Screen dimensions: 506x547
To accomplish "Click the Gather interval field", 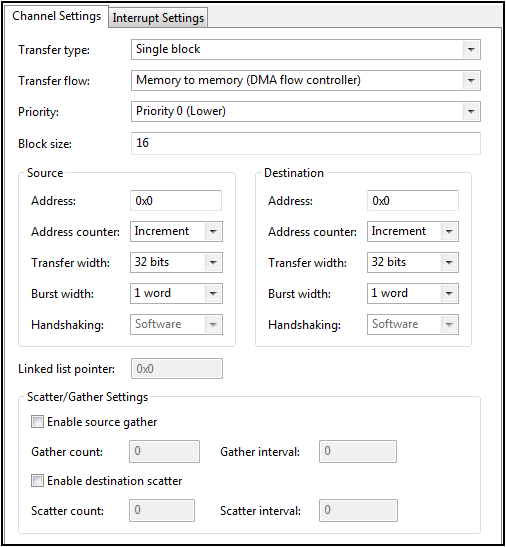I will [x=358, y=451].
